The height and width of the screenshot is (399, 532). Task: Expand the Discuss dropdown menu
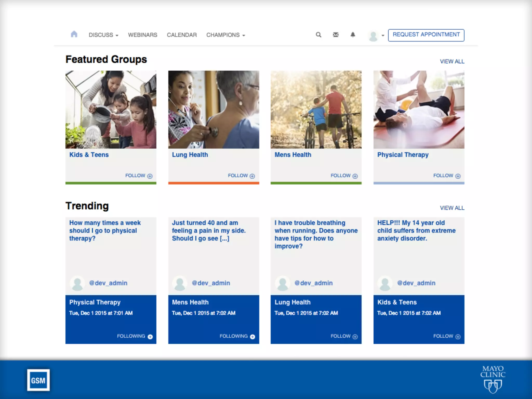coord(103,35)
